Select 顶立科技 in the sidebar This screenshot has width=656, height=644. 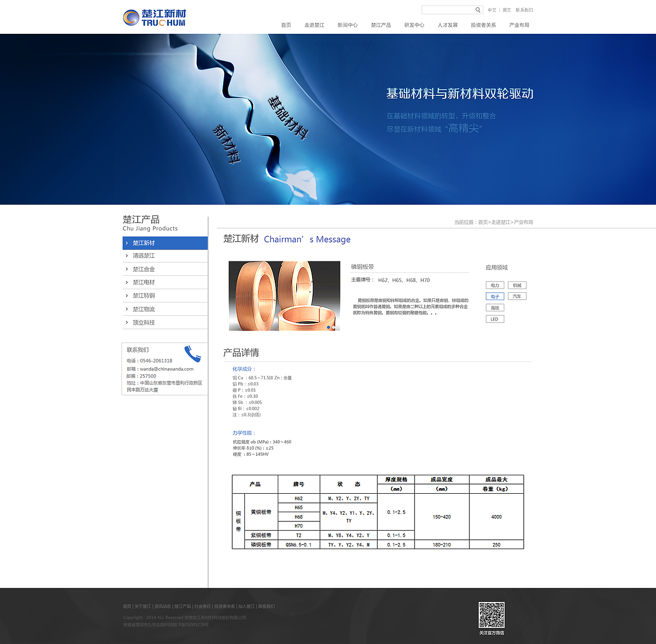(165, 323)
